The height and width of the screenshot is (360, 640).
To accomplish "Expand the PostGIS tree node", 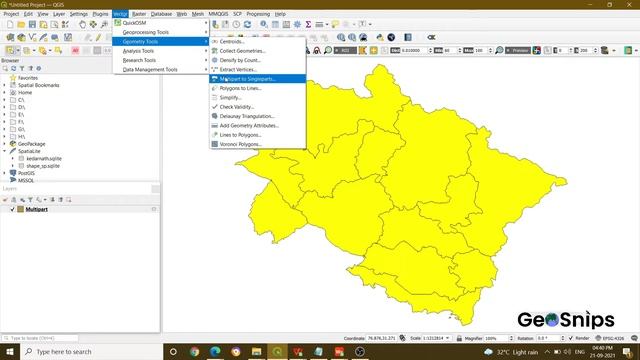I will (x=4, y=173).
